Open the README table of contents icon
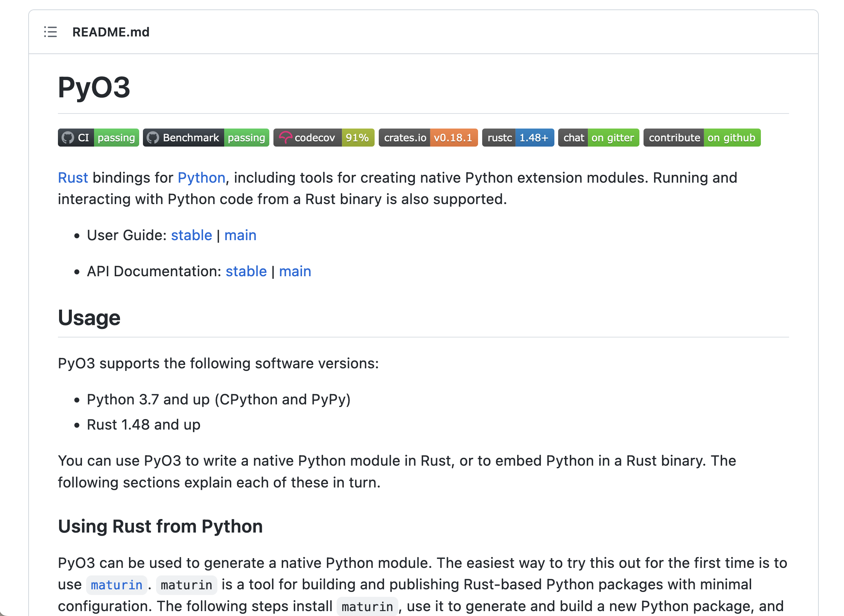Viewport: 844px width, 616px height. tap(50, 32)
